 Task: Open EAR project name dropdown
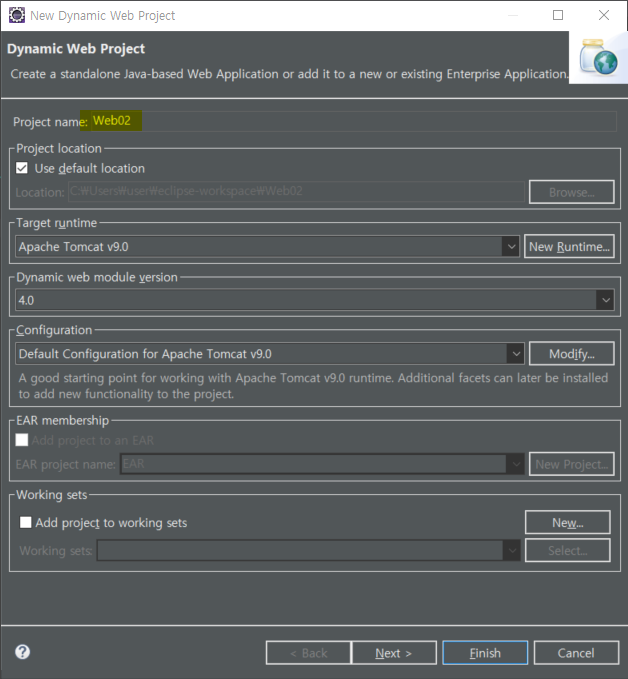516,464
